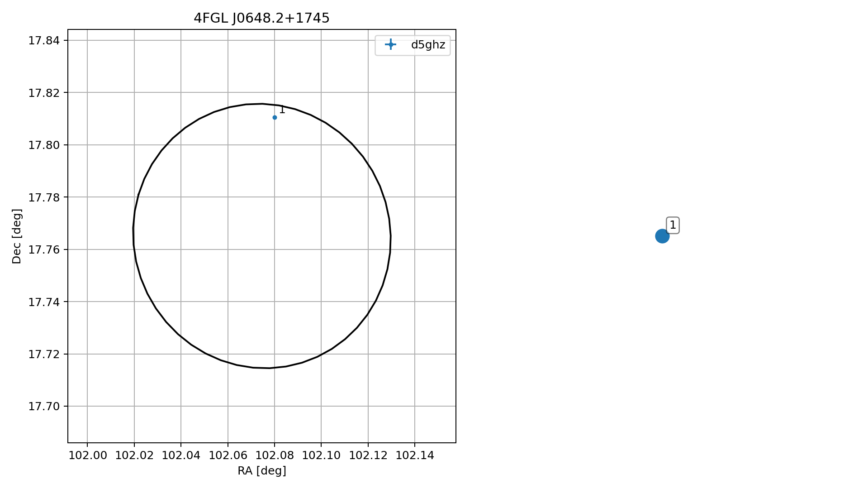868x489 pixels.
Task: Click the 17.78 y-axis tick label
Action: (44, 197)
